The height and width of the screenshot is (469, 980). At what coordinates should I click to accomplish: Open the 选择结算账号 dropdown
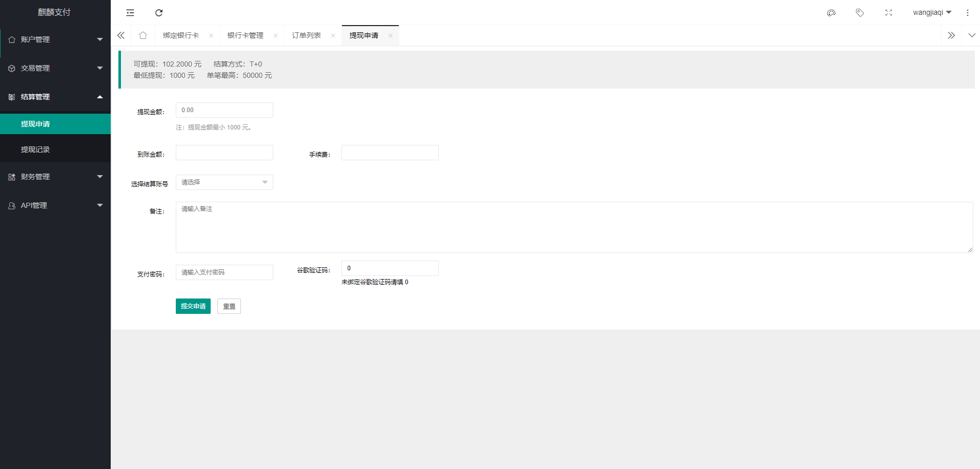click(224, 182)
